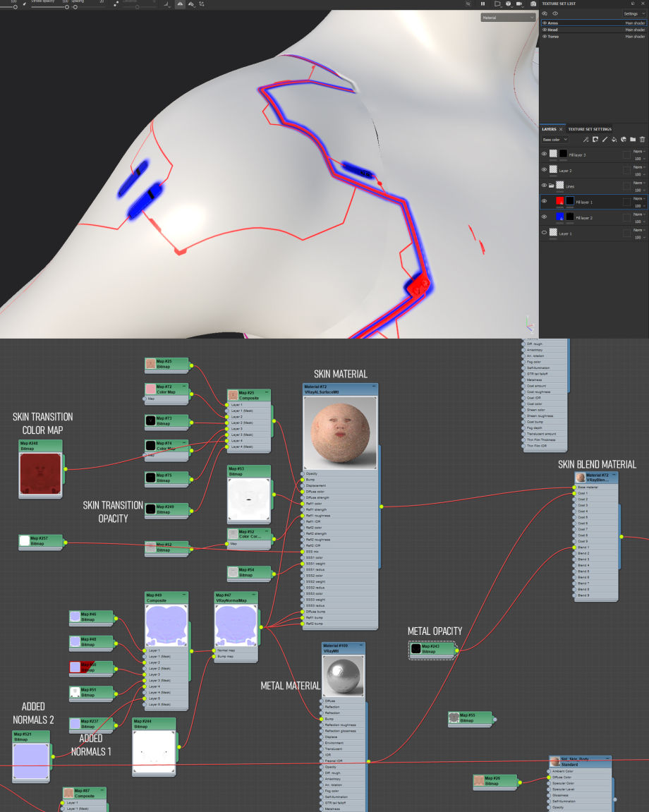Viewport: 649px width, 812px height.
Task: Switch to the Texture Set Settings tab
Action: tap(590, 129)
